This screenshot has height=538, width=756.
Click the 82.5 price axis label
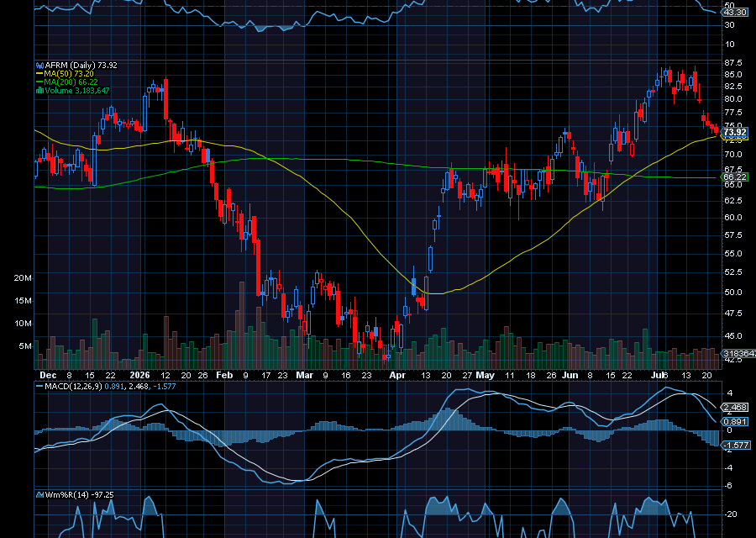(732, 87)
